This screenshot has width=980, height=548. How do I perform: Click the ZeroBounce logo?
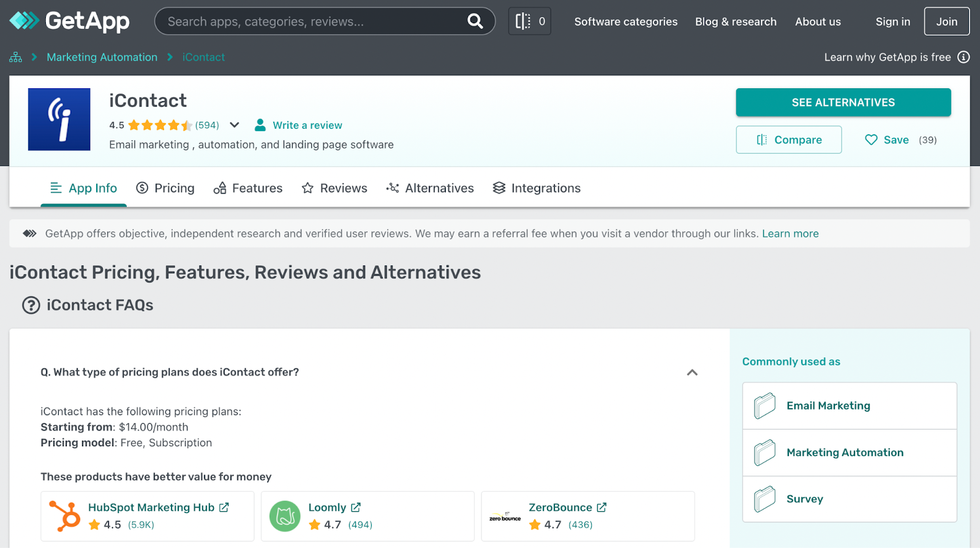[x=505, y=517]
